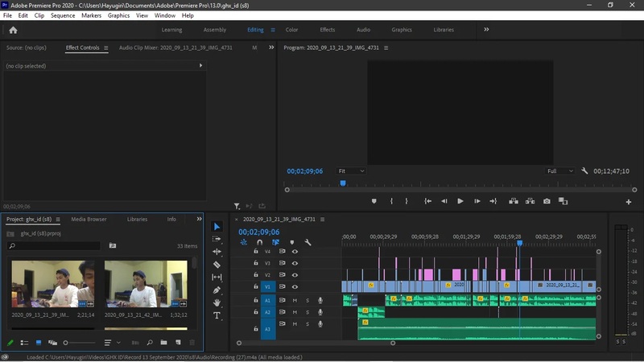Choose the Ripple Edit tool
Image resolution: width=644 pixels, height=362 pixels.
pos(217,252)
